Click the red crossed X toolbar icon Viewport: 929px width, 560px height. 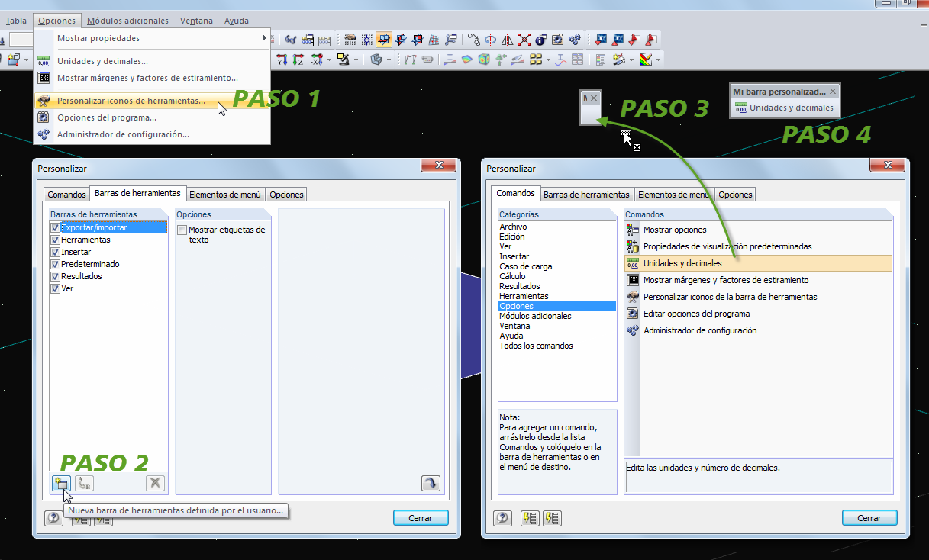tap(524, 40)
